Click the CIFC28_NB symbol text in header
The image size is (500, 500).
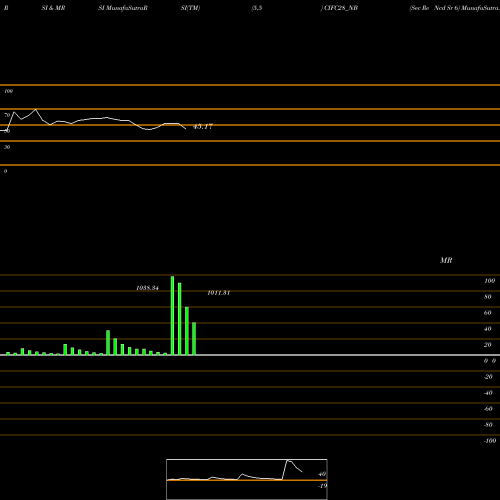click(341, 8)
